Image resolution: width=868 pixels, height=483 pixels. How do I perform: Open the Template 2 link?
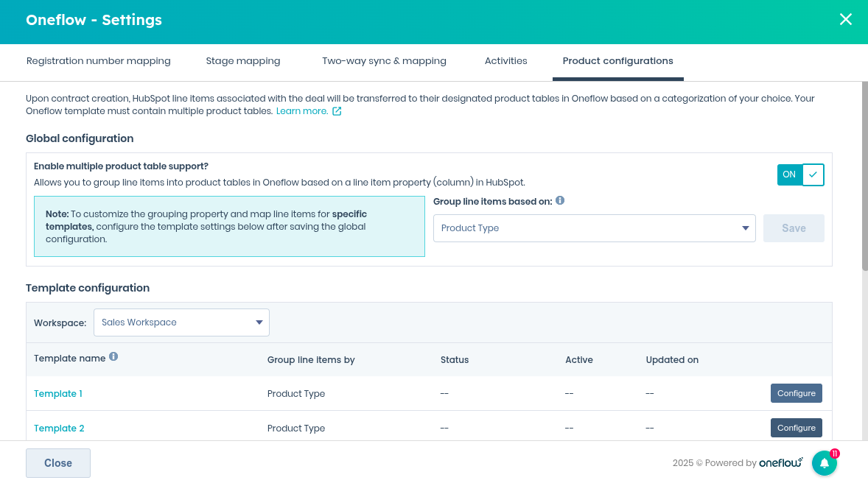[59, 429]
